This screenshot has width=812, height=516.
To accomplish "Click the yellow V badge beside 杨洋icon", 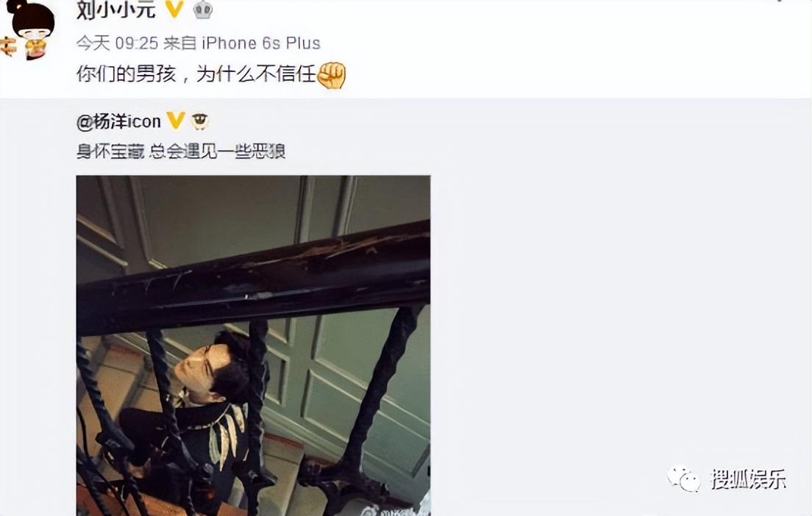I will click(176, 121).
